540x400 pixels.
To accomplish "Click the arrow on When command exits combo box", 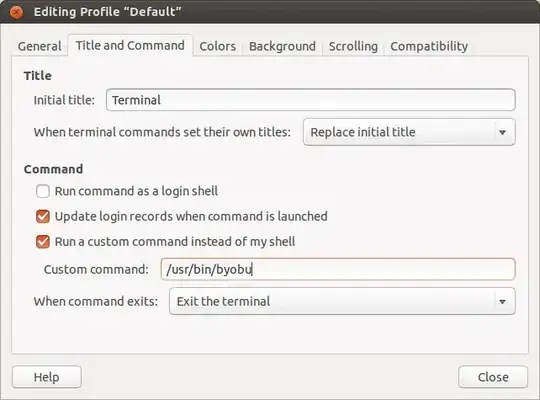I will 502,302.
